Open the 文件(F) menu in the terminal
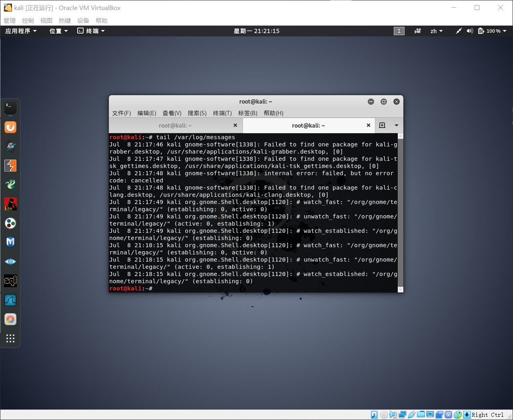 tap(121, 113)
